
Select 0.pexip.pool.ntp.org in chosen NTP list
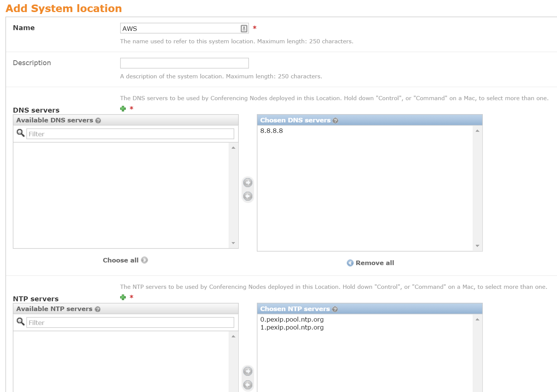pos(292,320)
